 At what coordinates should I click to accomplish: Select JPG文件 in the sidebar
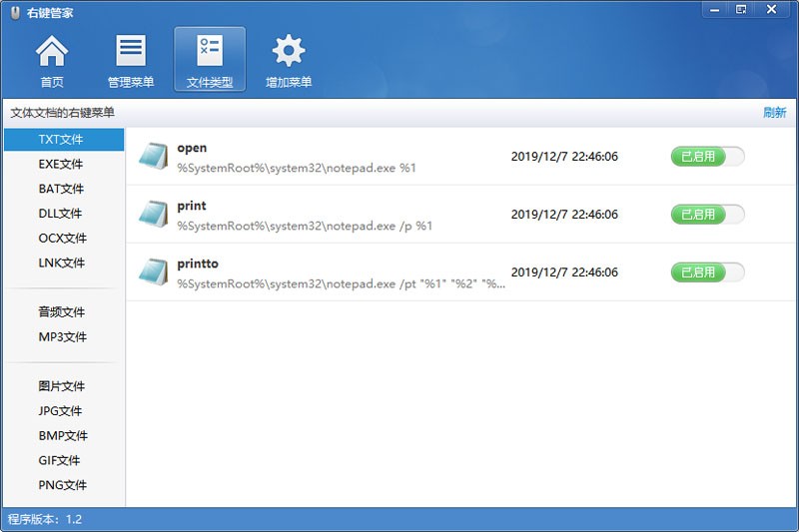click(x=60, y=411)
